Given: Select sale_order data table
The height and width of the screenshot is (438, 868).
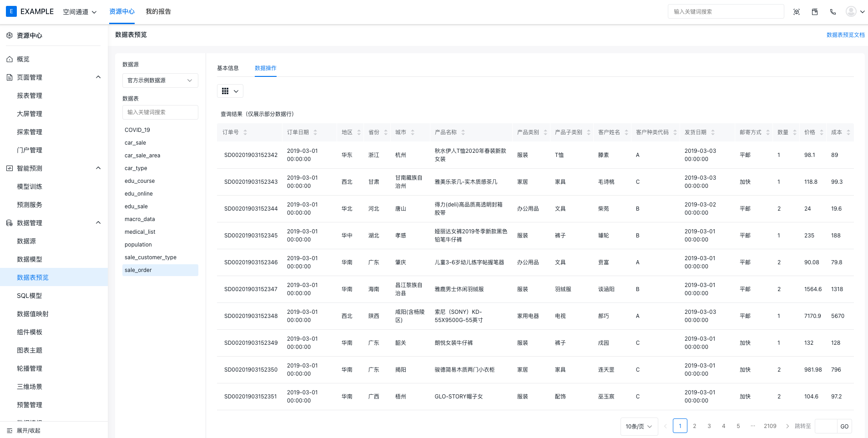Looking at the screenshot, I should coord(160,270).
